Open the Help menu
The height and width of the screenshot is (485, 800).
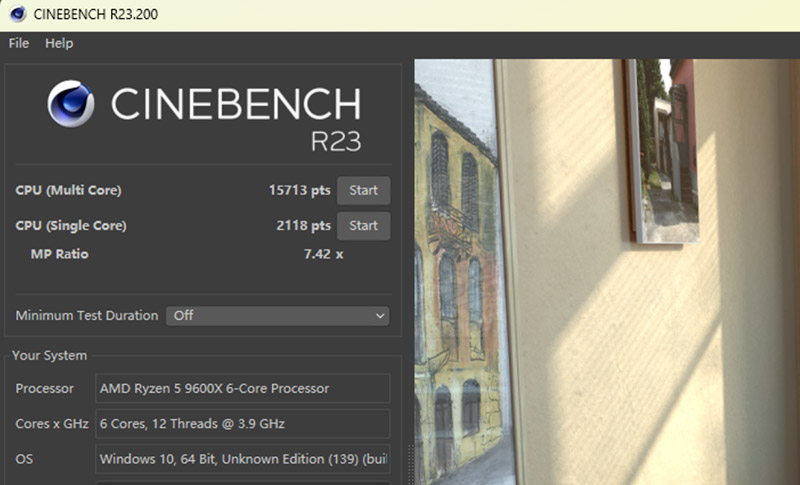(59, 43)
